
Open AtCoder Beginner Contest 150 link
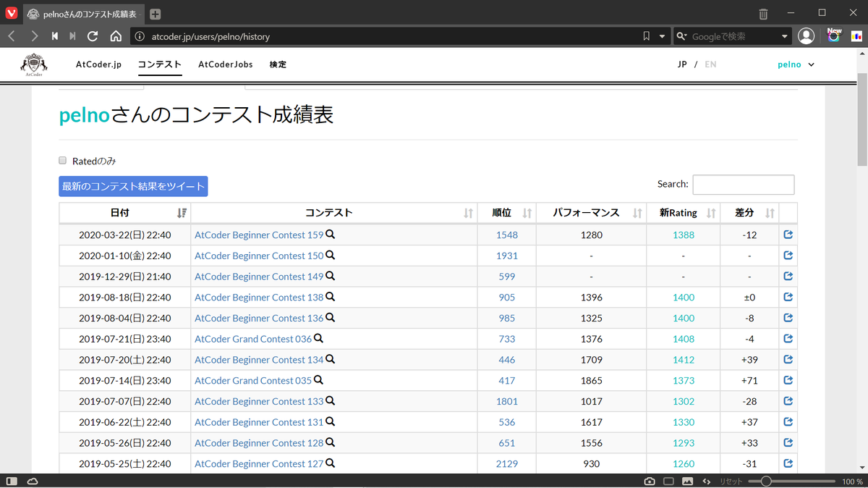(259, 256)
